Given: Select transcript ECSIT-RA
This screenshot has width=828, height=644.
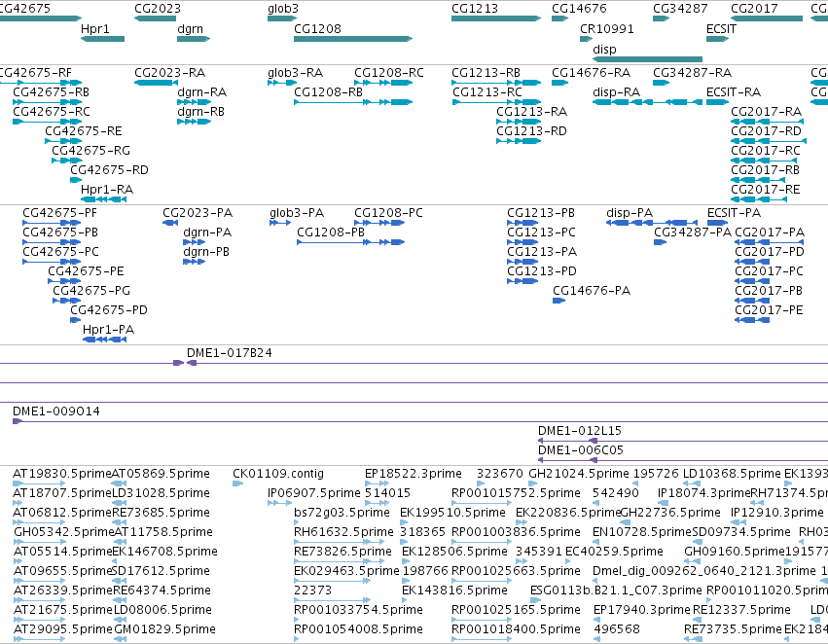Looking at the screenshot, I should coord(734,92).
